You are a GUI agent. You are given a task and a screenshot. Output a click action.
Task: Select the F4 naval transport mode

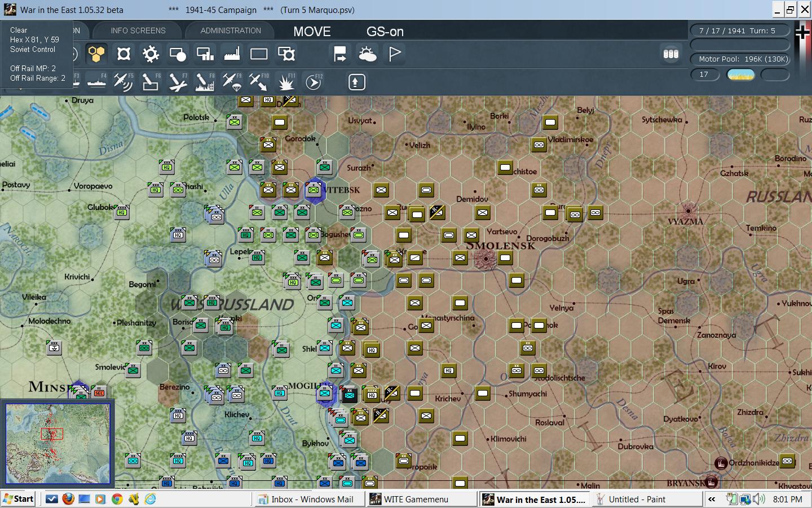[96, 82]
